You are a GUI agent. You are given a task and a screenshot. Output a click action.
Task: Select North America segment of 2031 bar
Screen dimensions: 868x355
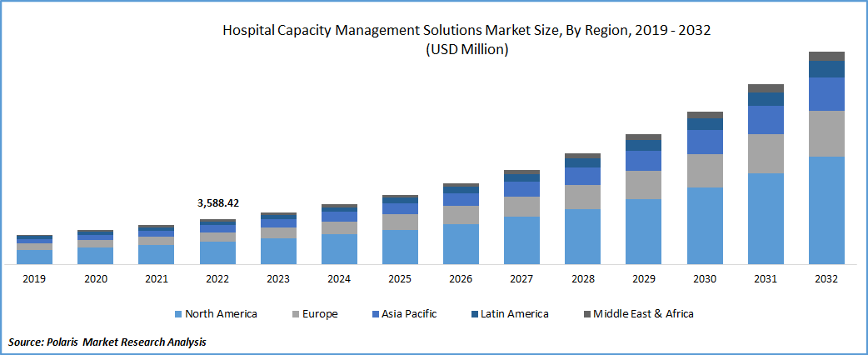(766, 219)
